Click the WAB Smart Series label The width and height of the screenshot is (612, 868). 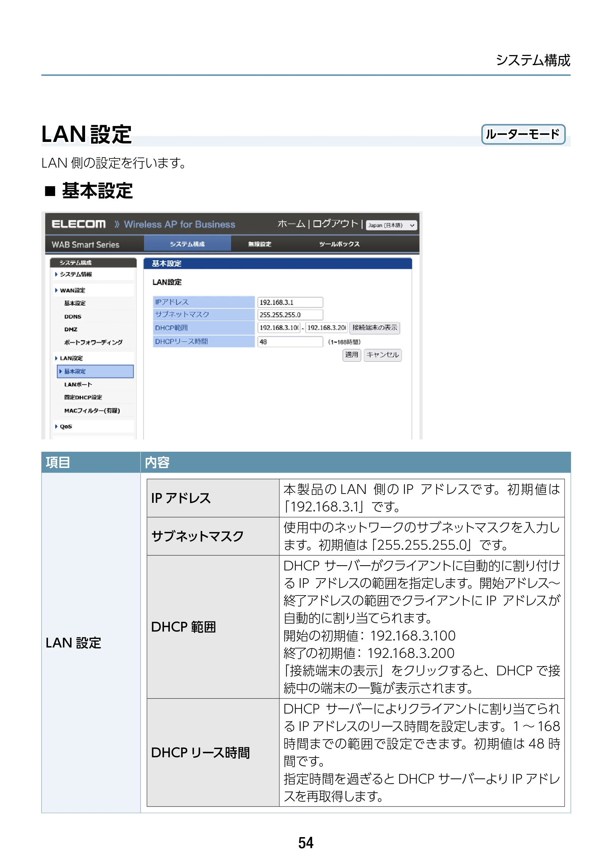[85, 245]
